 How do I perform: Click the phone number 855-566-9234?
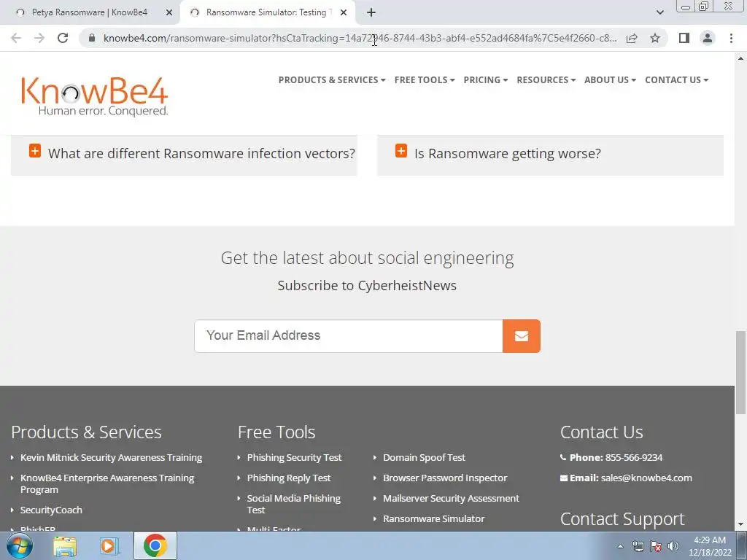pyautogui.click(x=634, y=458)
